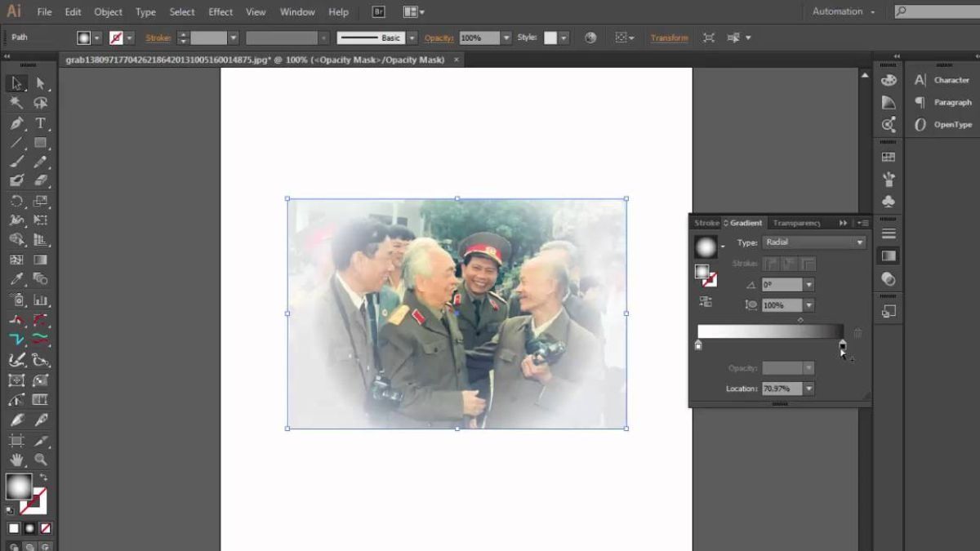Activate the Stroke box in toolbox
The image size is (980, 551).
[34, 500]
